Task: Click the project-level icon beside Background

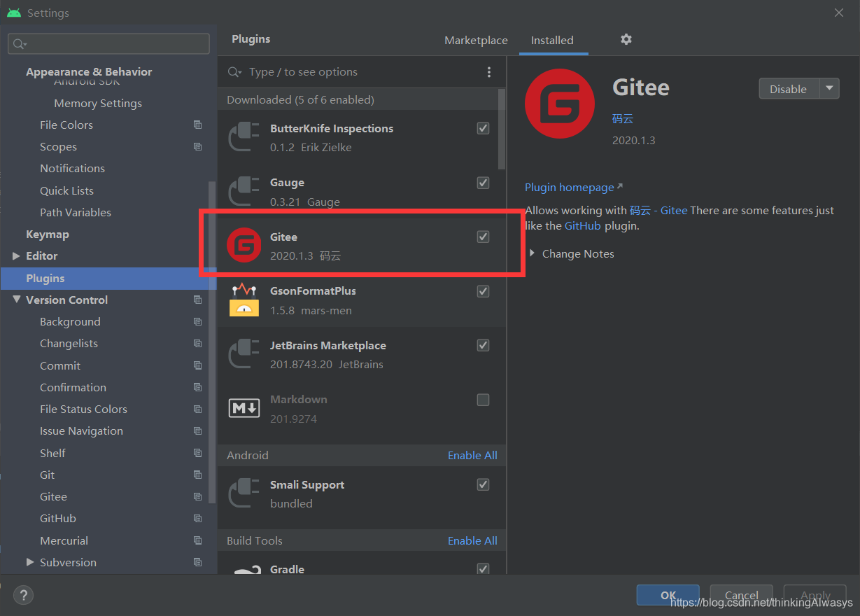Action: (198, 321)
